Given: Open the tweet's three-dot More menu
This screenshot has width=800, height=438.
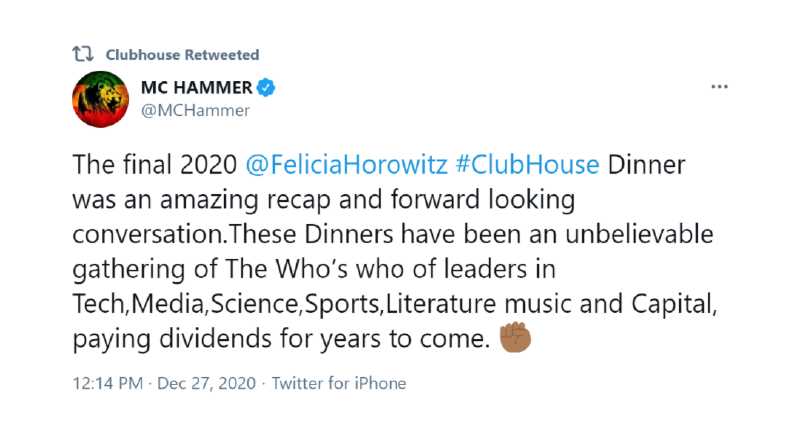Looking at the screenshot, I should [x=719, y=88].
